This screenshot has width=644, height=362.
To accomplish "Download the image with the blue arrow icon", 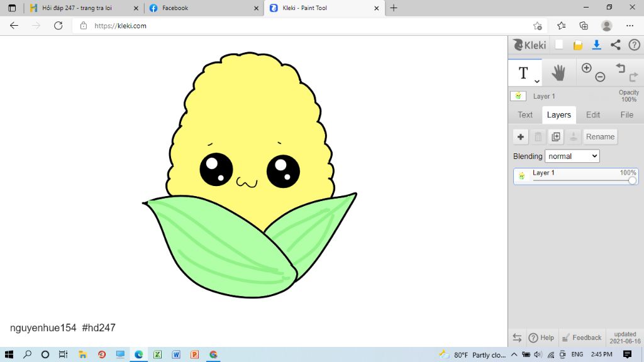I will [597, 45].
